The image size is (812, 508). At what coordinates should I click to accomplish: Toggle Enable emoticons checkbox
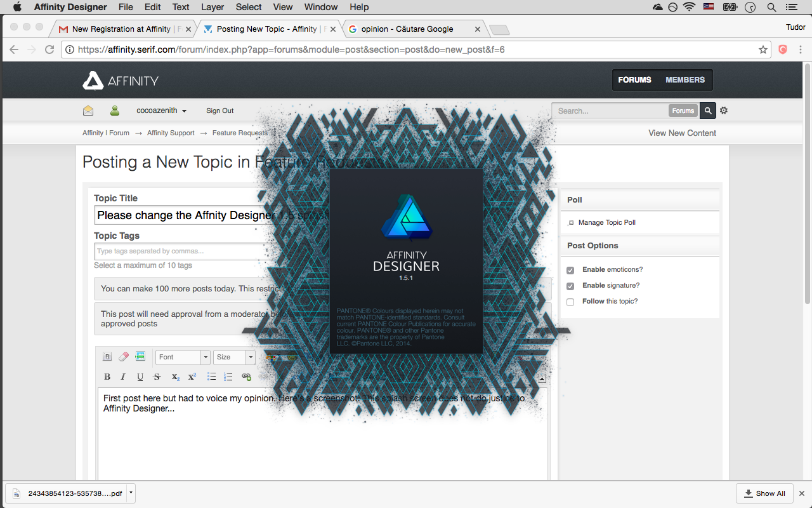point(570,270)
